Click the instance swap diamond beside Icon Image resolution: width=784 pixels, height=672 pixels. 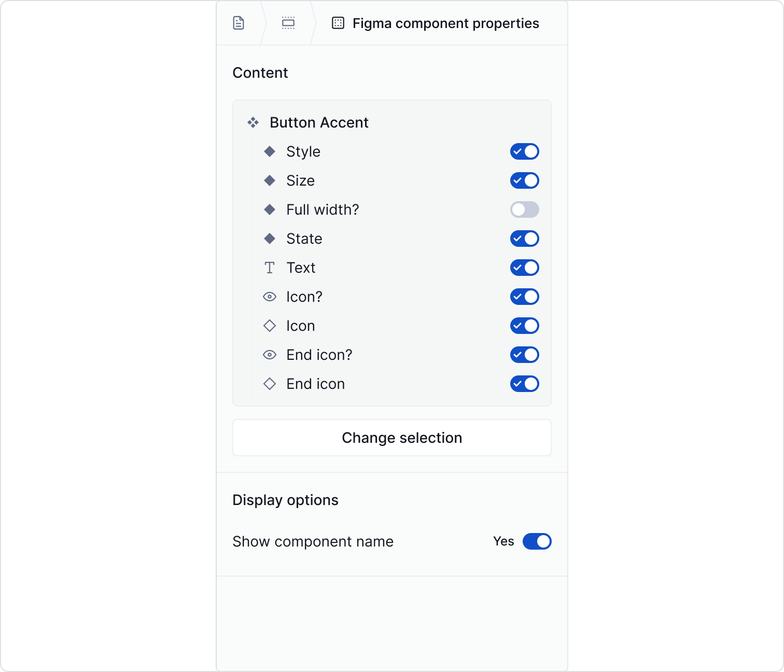click(x=270, y=326)
